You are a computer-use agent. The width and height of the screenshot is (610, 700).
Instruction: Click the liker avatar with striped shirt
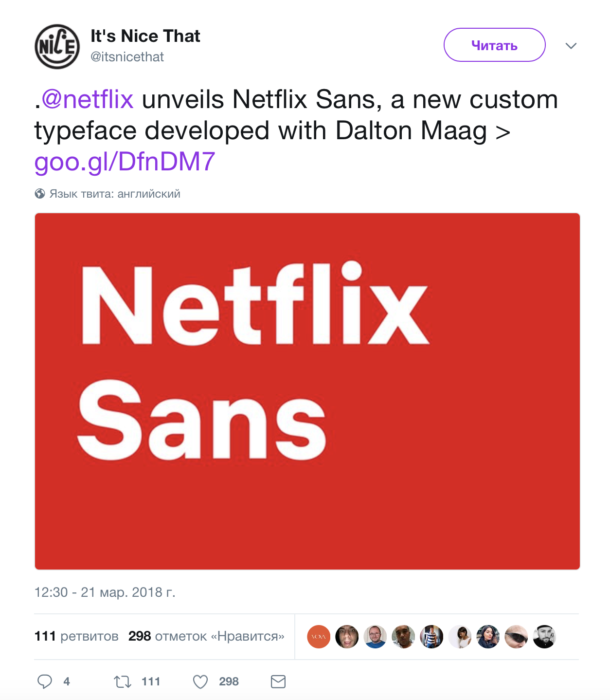pos(431,637)
